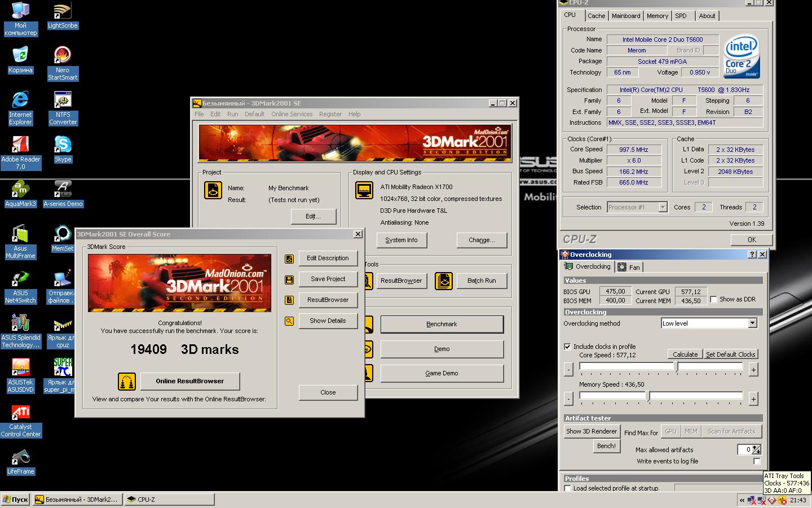Viewport: 812px width, 508px height.
Task: Select the Nero StartSmart desktop icon
Action: pos(63,64)
